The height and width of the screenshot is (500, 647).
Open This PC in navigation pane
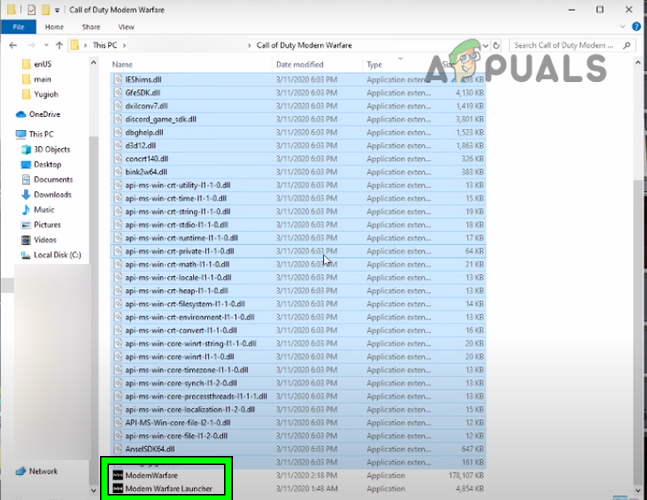coord(41,134)
